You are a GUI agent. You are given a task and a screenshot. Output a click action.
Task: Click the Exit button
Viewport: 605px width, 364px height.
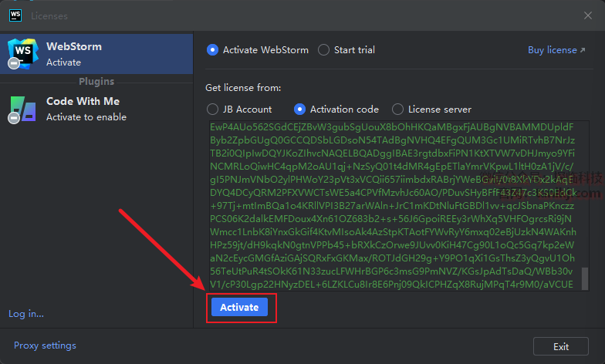tap(561, 346)
